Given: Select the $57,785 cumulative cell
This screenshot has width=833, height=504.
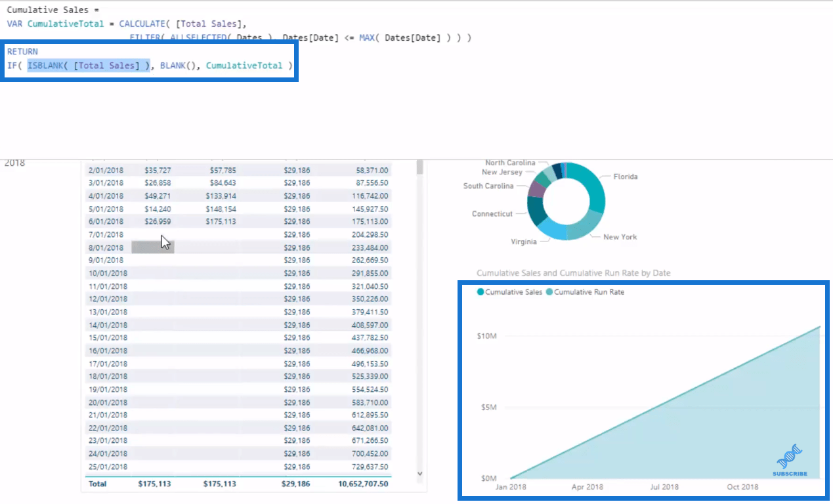Looking at the screenshot, I should 223,170.
